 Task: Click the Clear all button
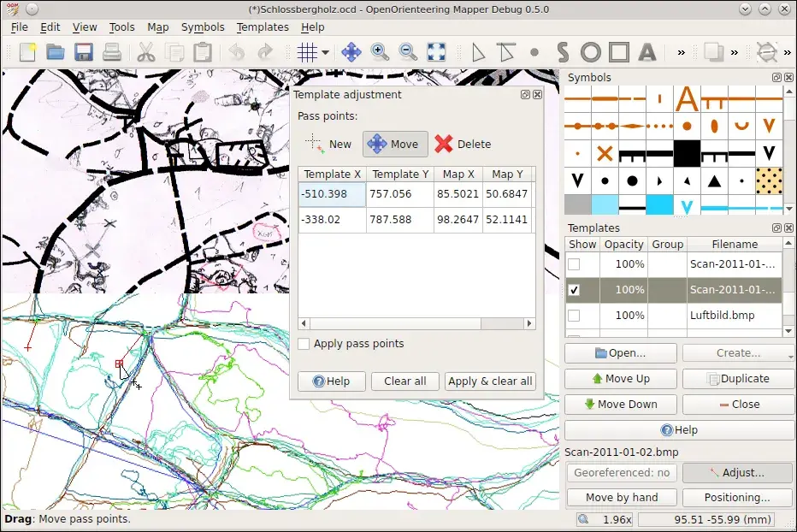click(x=405, y=381)
